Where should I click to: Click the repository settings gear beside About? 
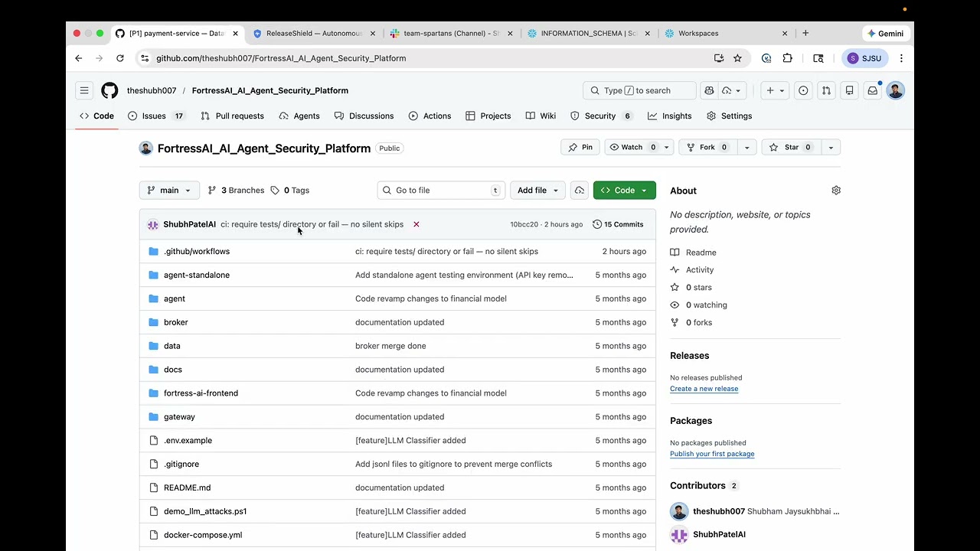(x=836, y=191)
